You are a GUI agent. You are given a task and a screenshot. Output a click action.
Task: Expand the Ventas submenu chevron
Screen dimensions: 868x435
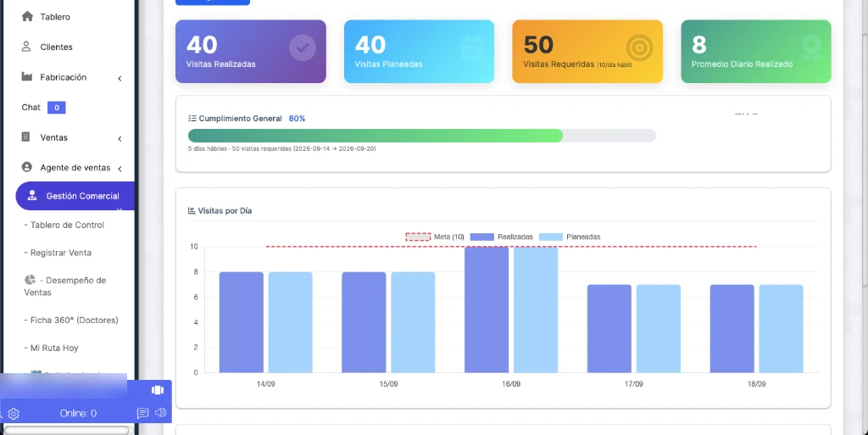coord(120,139)
